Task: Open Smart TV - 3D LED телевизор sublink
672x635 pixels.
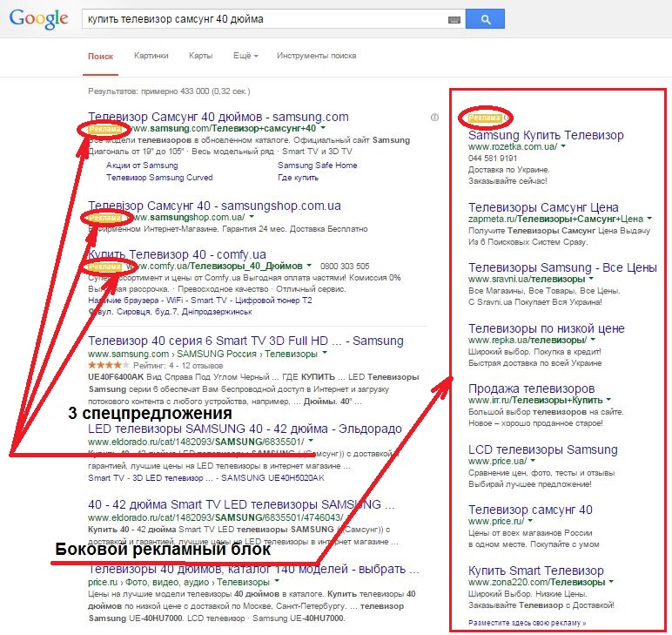Action: pyautogui.click(x=151, y=477)
